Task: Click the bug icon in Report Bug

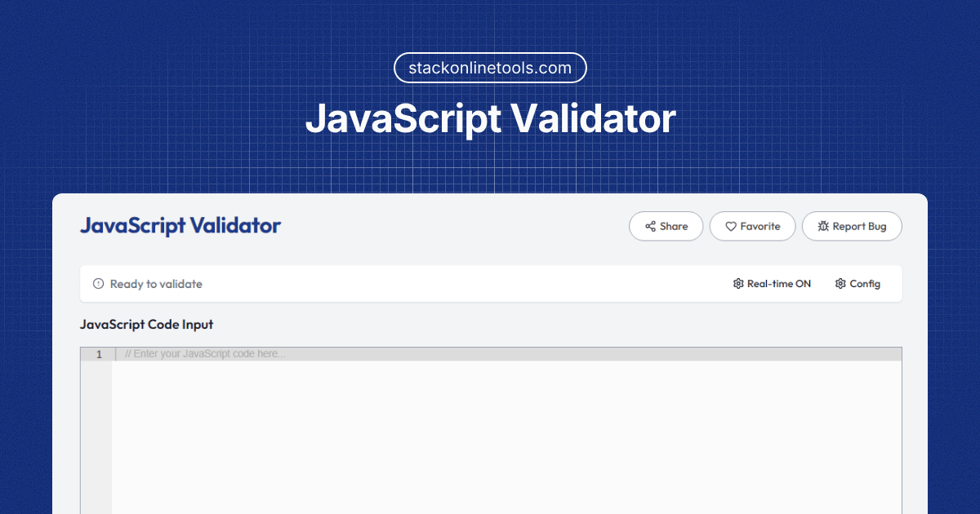Action: 823,227
